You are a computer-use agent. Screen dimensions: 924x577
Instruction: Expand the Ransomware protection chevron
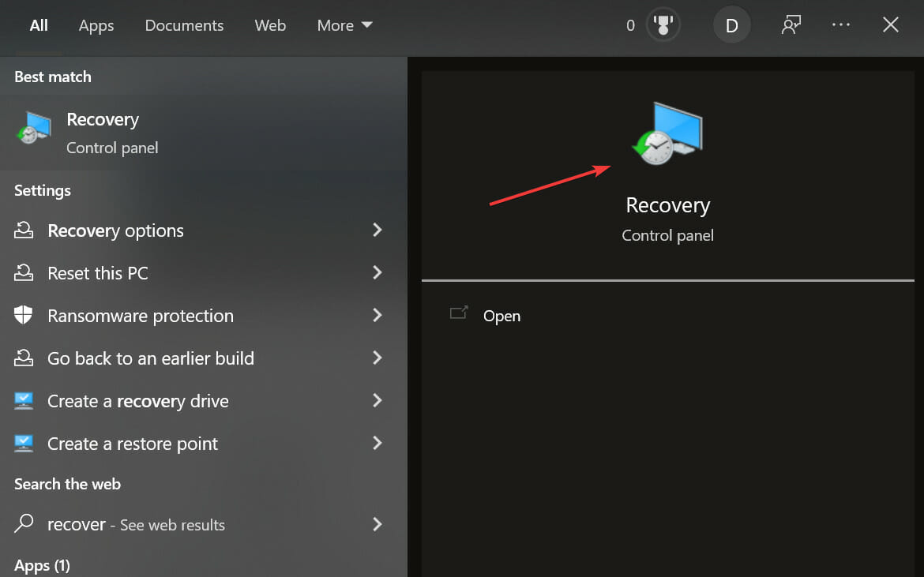coord(377,315)
